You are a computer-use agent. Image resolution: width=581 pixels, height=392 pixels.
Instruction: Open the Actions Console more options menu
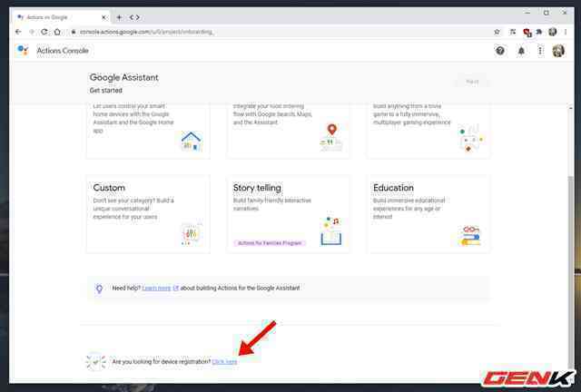tap(540, 51)
